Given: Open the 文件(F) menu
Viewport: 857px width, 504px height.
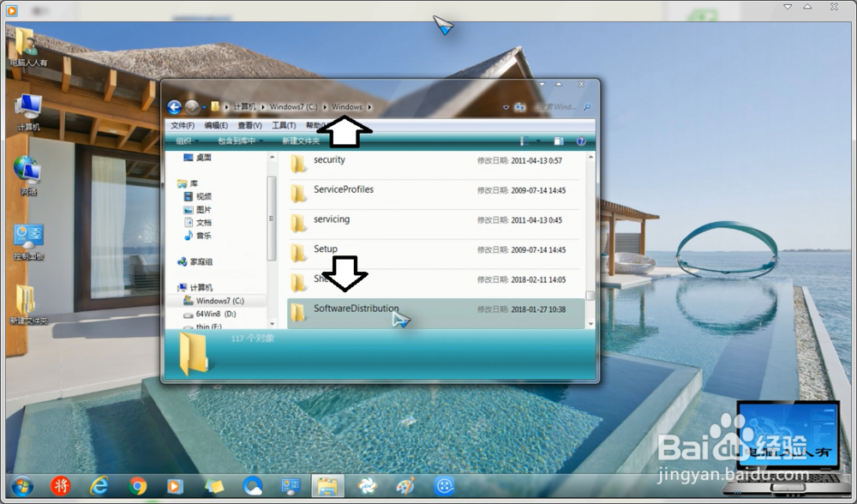Looking at the screenshot, I should (183, 125).
